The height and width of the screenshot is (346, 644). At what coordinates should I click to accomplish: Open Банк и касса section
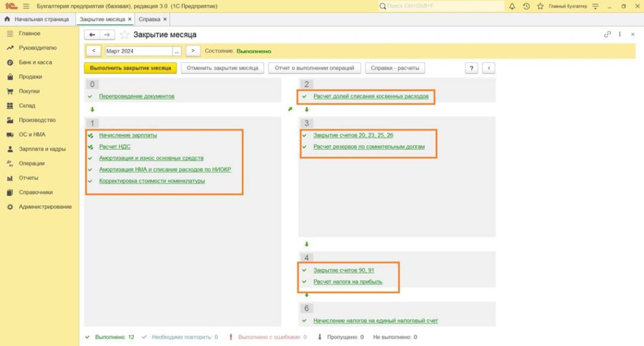pos(35,62)
